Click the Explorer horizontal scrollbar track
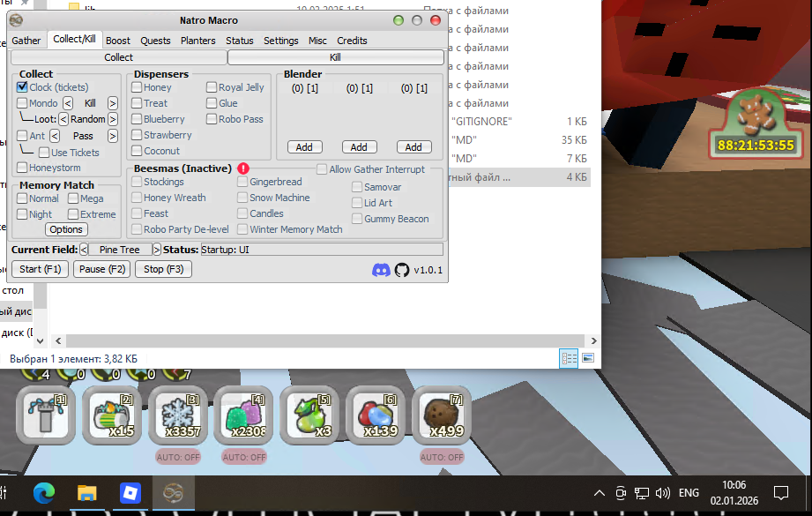The image size is (812, 516). (325, 340)
